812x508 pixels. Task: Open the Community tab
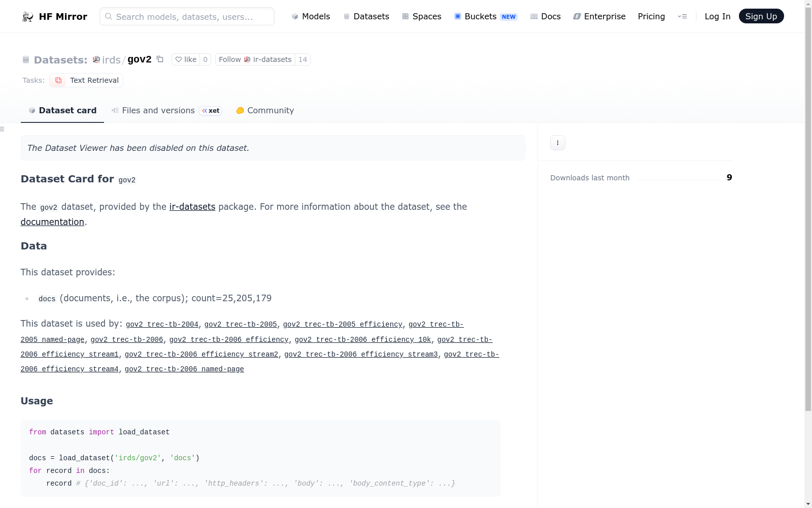(x=265, y=111)
